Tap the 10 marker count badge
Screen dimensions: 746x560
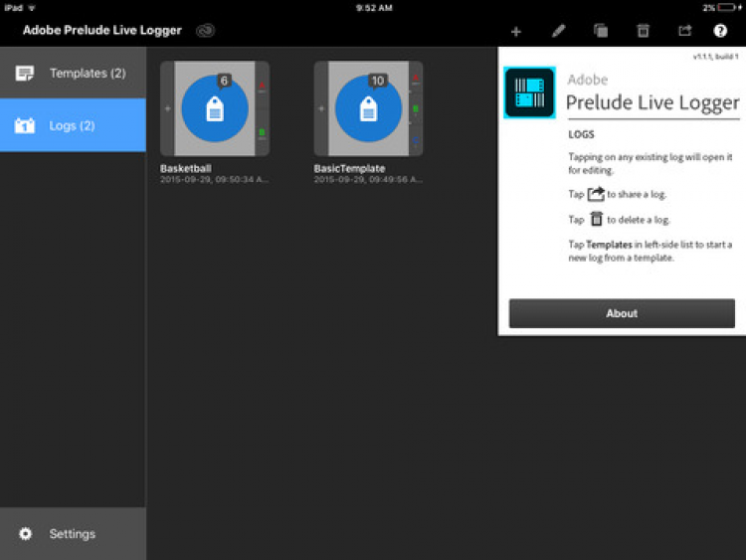378,81
